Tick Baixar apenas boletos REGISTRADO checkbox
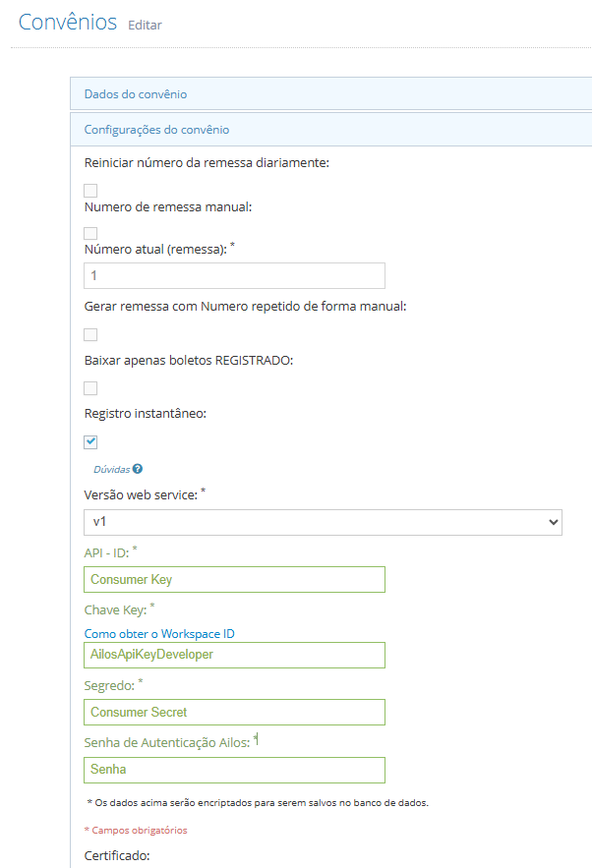 (x=90, y=388)
